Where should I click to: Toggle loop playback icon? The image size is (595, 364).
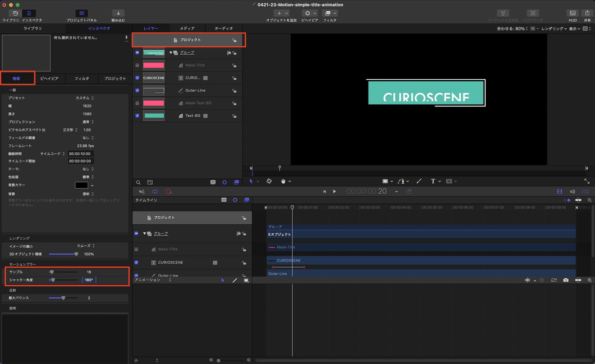tap(155, 192)
